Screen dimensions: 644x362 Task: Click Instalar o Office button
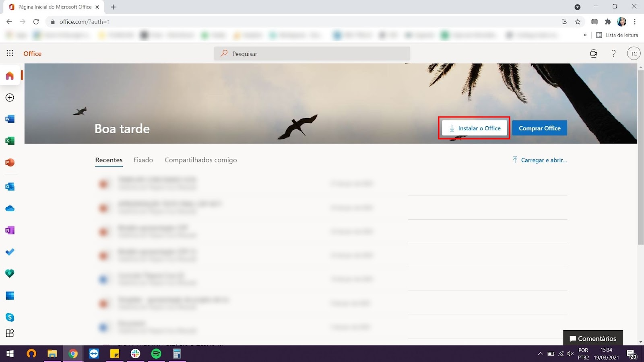[x=475, y=128]
